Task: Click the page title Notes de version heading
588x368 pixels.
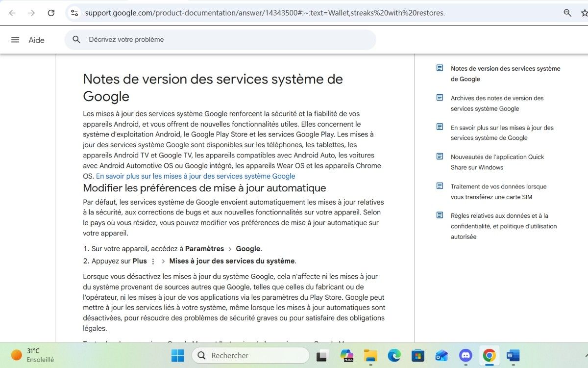Action: point(213,87)
